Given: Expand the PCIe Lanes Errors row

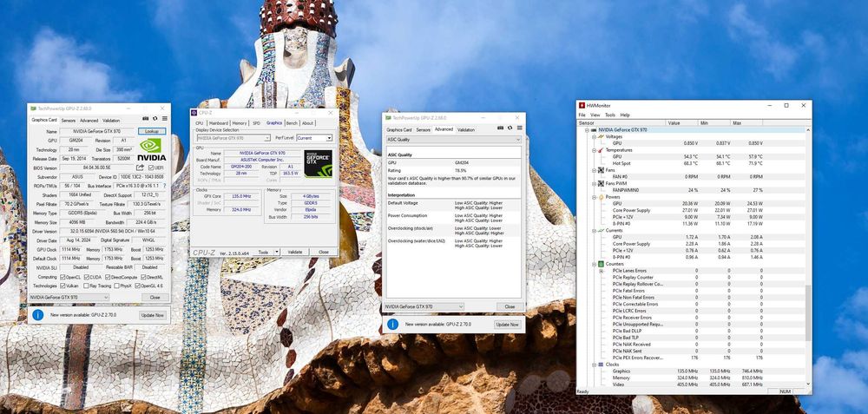Looking at the screenshot, I should (602, 271).
